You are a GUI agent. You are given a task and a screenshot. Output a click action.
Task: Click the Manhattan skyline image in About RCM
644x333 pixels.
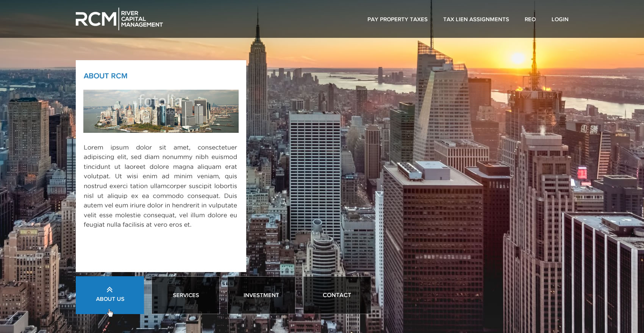161,111
